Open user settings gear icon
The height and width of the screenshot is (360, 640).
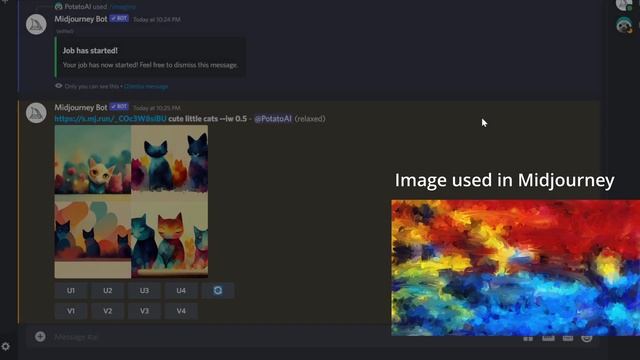click(5, 347)
